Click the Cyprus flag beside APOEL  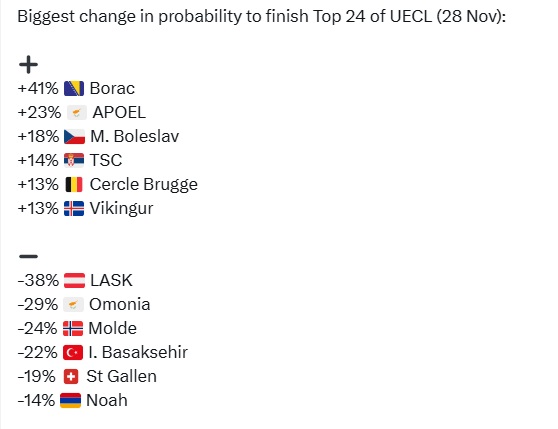(77, 113)
